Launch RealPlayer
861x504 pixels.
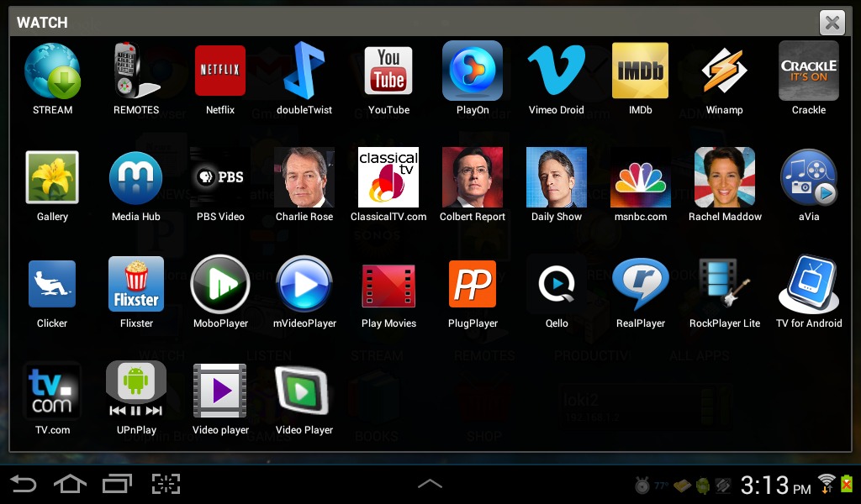tap(640, 284)
